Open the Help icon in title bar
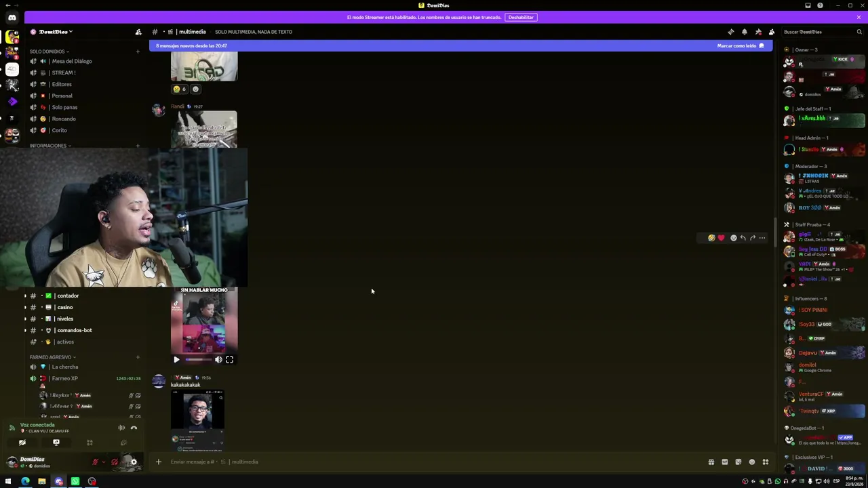Viewport: 868px width, 488px height. (x=820, y=5)
